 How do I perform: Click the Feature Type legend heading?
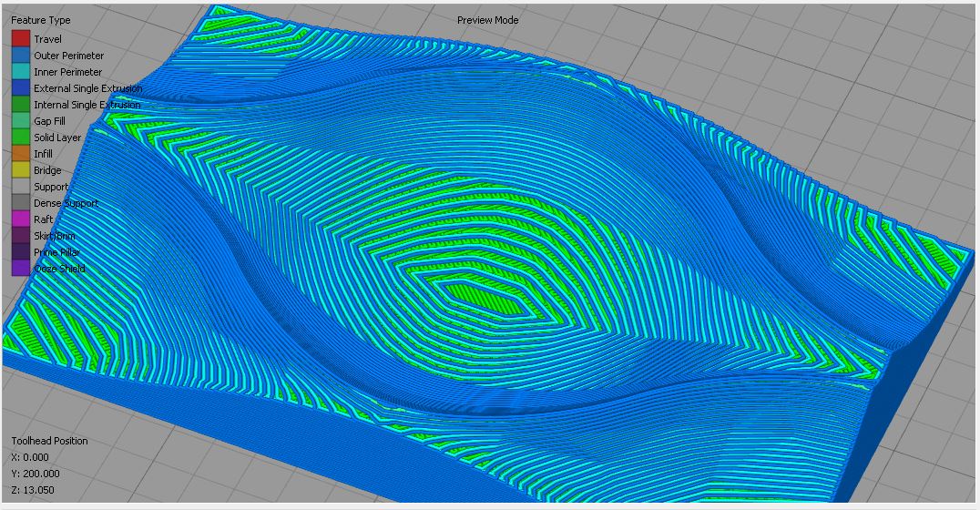[x=41, y=20]
